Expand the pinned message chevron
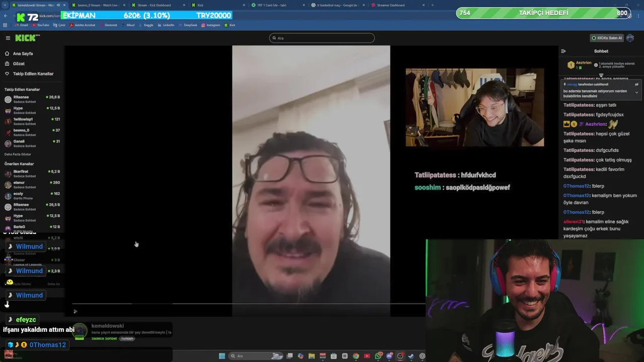The height and width of the screenshot is (362, 644). tap(636, 93)
